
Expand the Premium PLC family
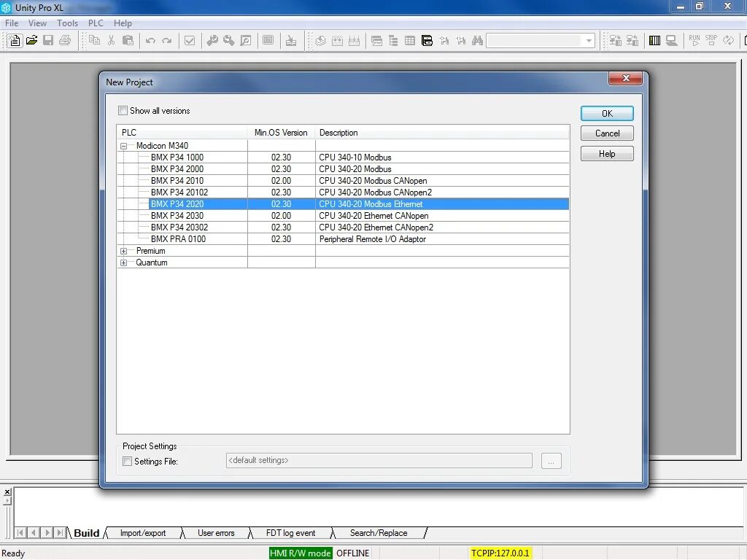pyautogui.click(x=124, y=251)
